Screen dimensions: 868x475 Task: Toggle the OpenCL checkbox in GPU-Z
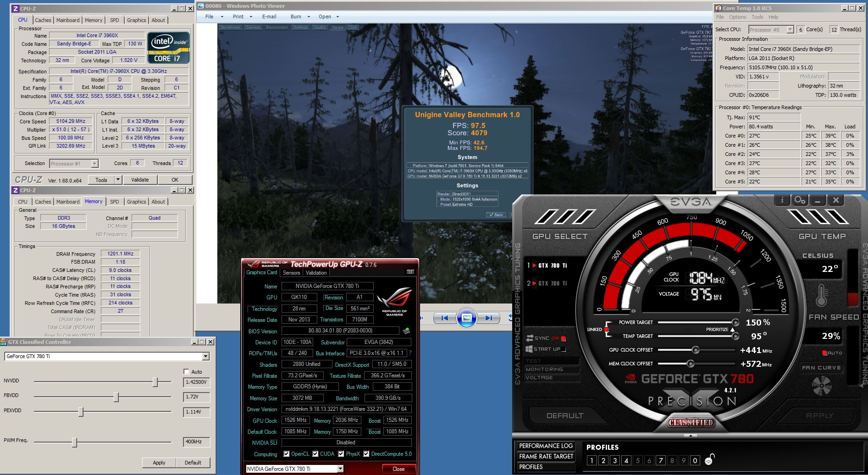click(287, 454)
